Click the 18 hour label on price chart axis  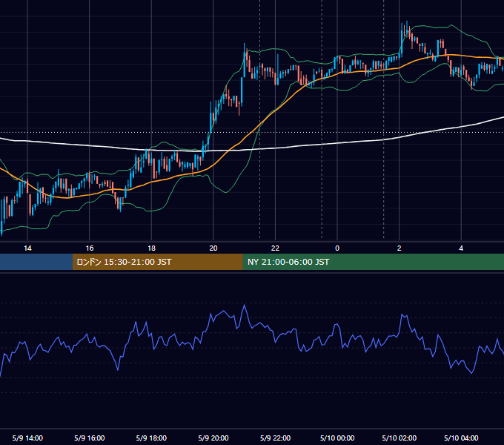point(151,248)
